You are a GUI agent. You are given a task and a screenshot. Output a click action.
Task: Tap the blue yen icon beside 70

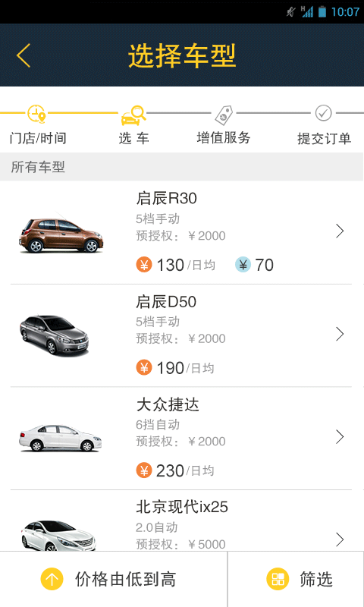coord(243,265)
